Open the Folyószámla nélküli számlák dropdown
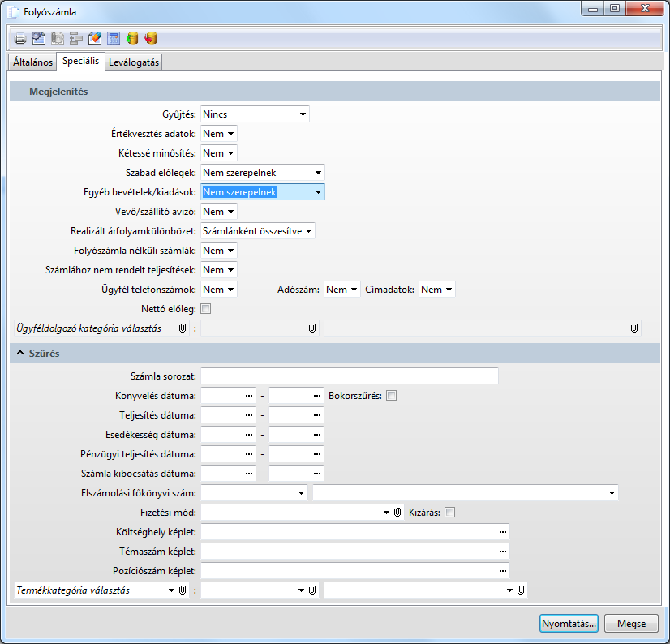670x644 pixels. pos(219,251)
